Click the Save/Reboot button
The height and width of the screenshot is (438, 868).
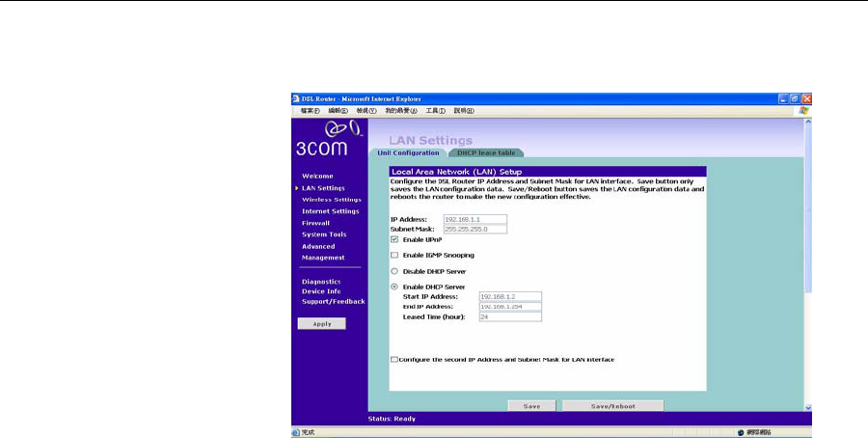[612, 406]
